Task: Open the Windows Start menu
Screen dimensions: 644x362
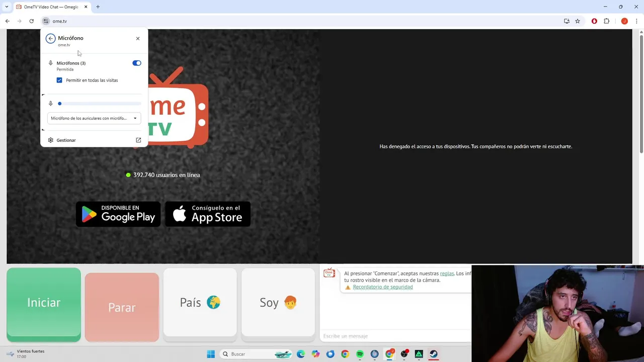Action: (211, 354)
